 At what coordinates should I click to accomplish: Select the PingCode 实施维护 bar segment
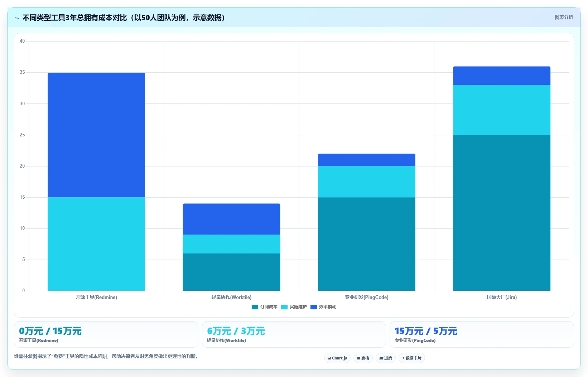[x=367, y=182]
